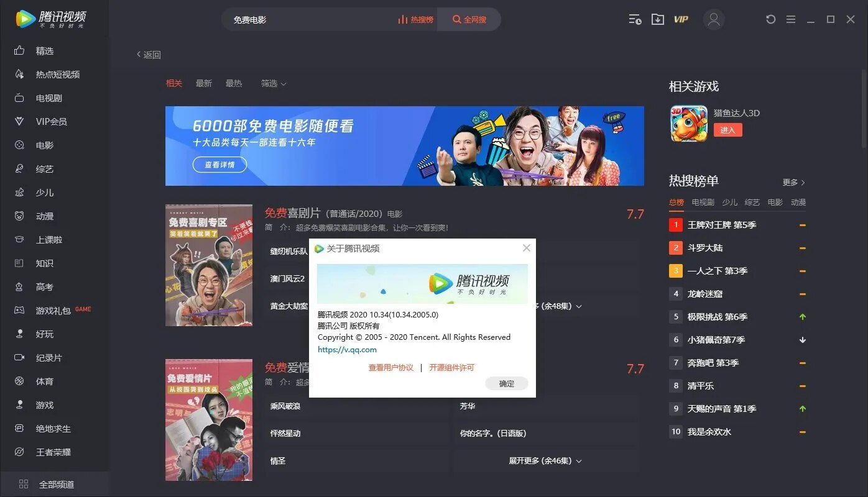The image size is (868, 497).
Task: Go back with the 返回 link
Action: click(x=149, y=55)
